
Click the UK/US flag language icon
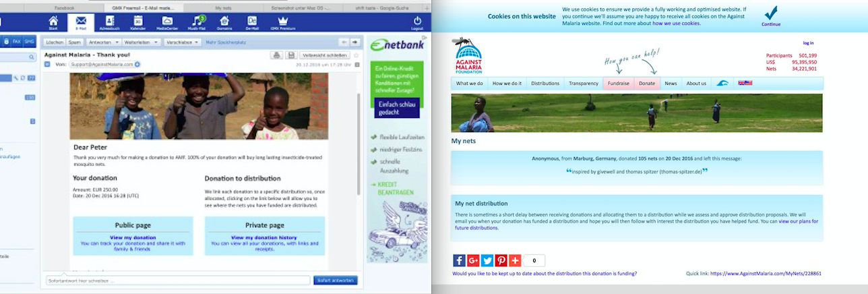point(745,83)
